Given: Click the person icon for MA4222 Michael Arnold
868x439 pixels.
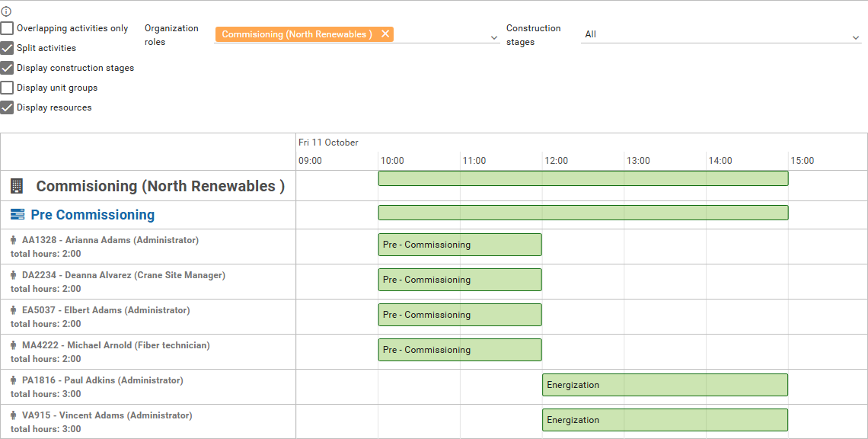Looking at the screenshot, I should click(x=13, y=344).
